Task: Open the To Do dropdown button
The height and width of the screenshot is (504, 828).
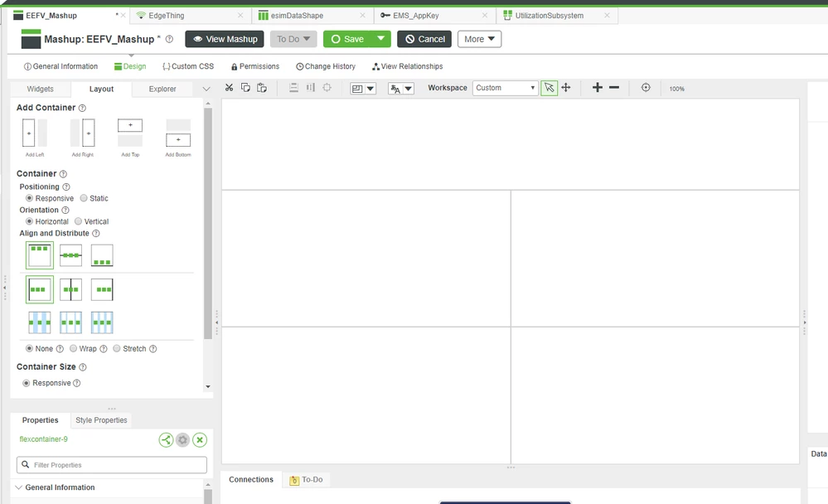Action: pyautogui.click(x=293, y=39)
